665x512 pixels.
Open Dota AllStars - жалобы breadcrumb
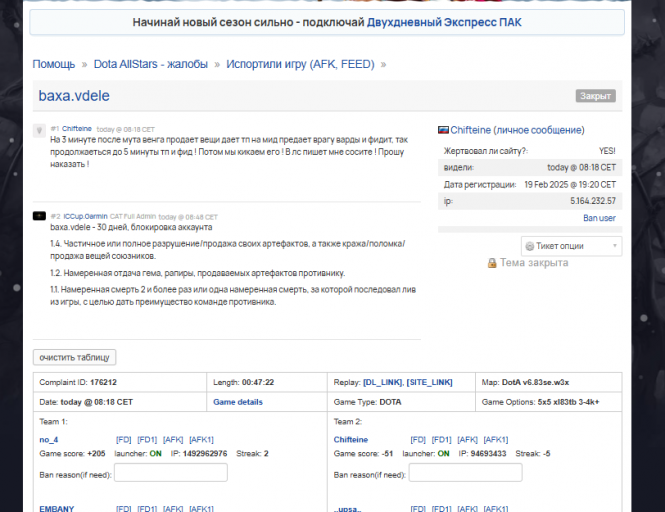151,64
